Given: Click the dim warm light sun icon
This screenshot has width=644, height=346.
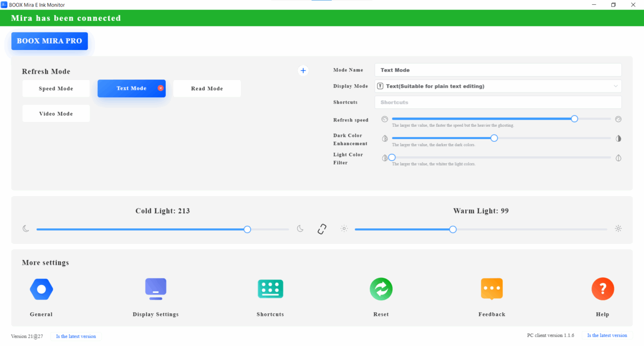Looking at the screenshot, I should [344, 228].
